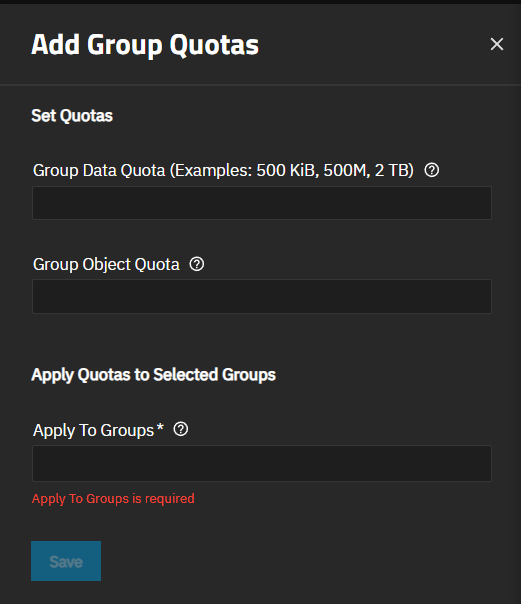521x604 pixels.
Task: Click the 'Group Object Quota' label text
Action: (106, 265)
